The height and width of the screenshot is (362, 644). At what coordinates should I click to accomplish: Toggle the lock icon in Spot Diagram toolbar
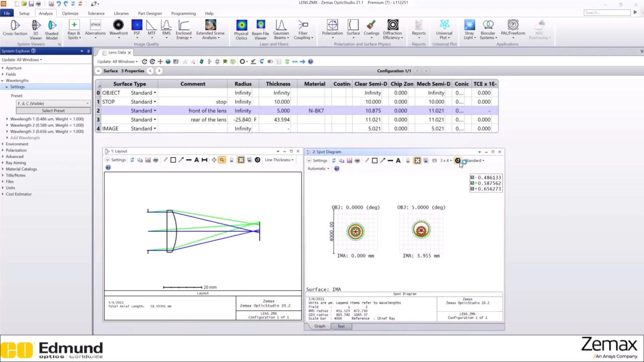[408, 160]
